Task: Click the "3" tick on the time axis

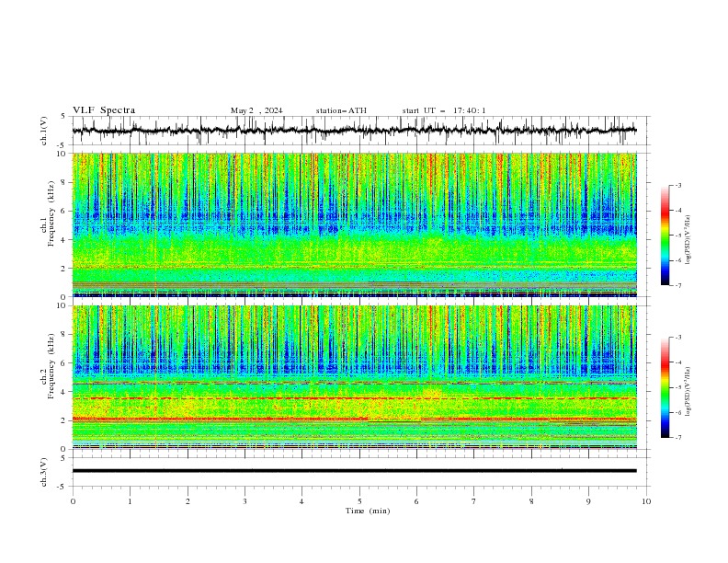Action: (245, 501)
